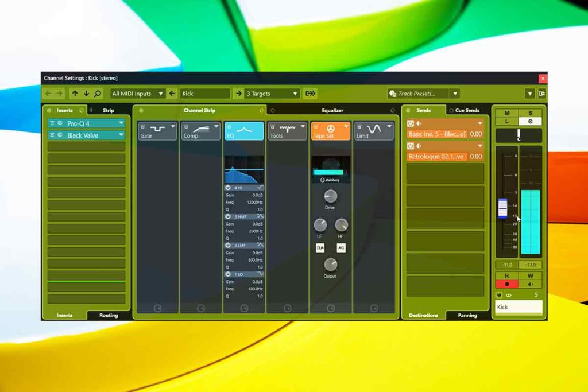Click the magnifier search channel icon

point(98,94)
